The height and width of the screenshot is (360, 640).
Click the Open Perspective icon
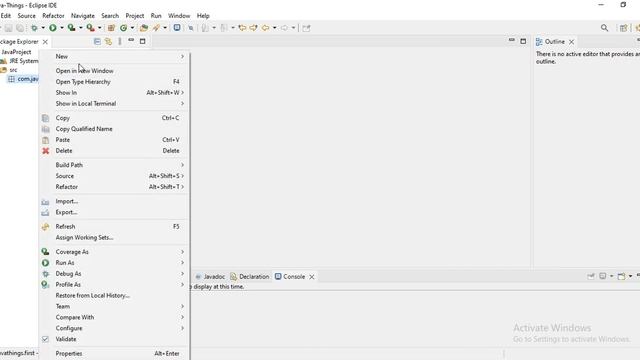point(623,28)
